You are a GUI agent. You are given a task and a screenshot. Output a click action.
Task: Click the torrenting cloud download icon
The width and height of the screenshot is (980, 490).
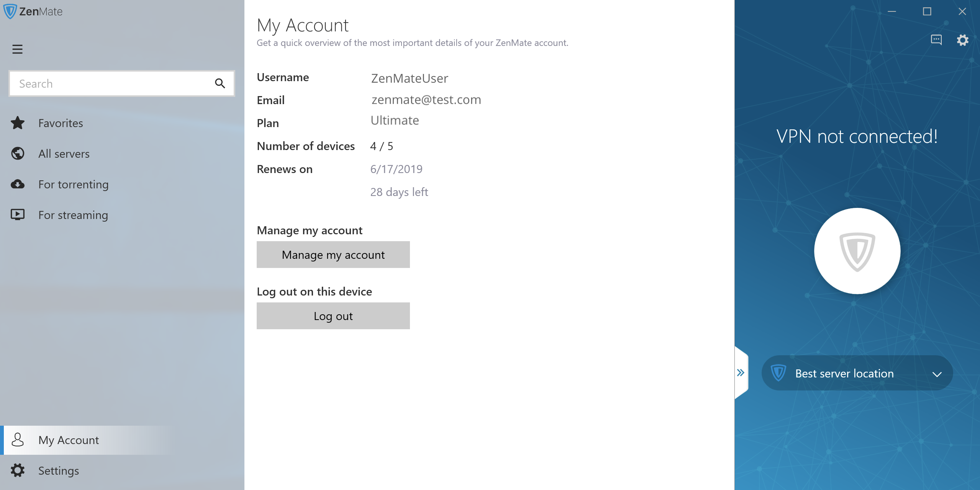point(18,184)
